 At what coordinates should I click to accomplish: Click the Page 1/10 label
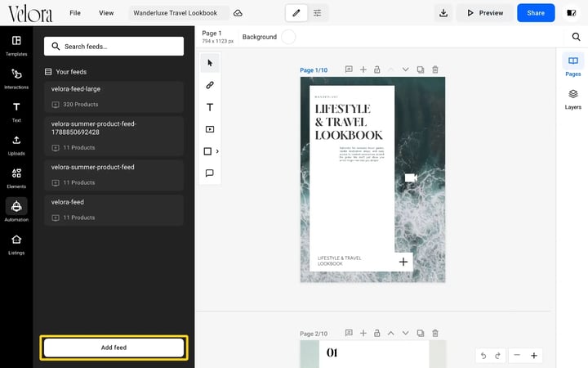click(x=314, y=70)
